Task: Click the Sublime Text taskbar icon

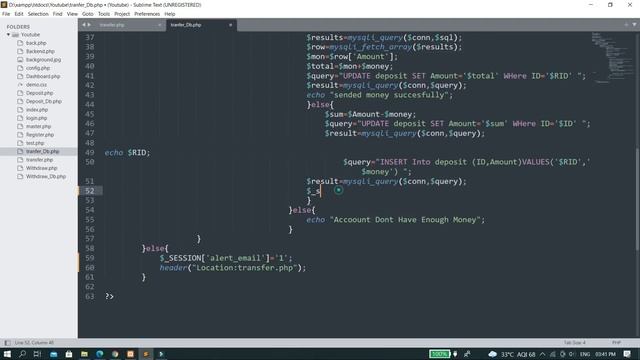Action: 146,354
